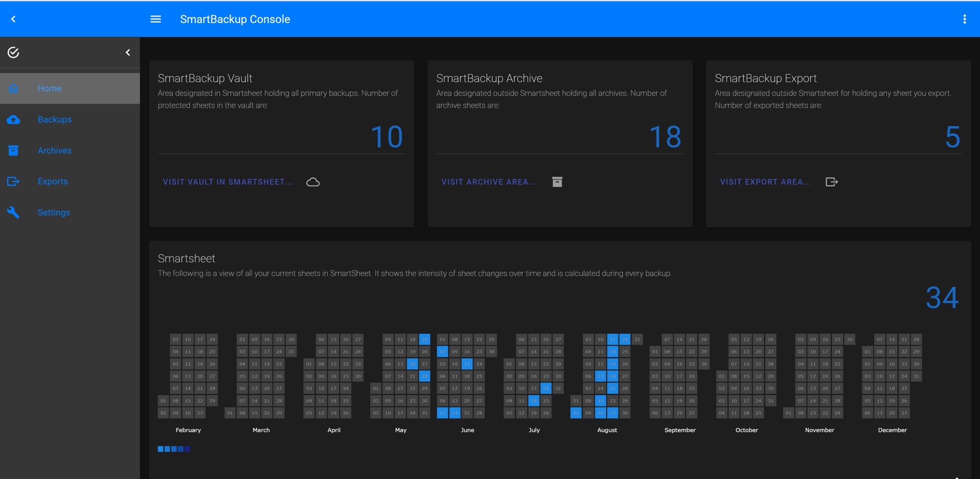Click highlighted day 17 in August
The width and height of the screenshot is (980, 479).
click(612, 339)
